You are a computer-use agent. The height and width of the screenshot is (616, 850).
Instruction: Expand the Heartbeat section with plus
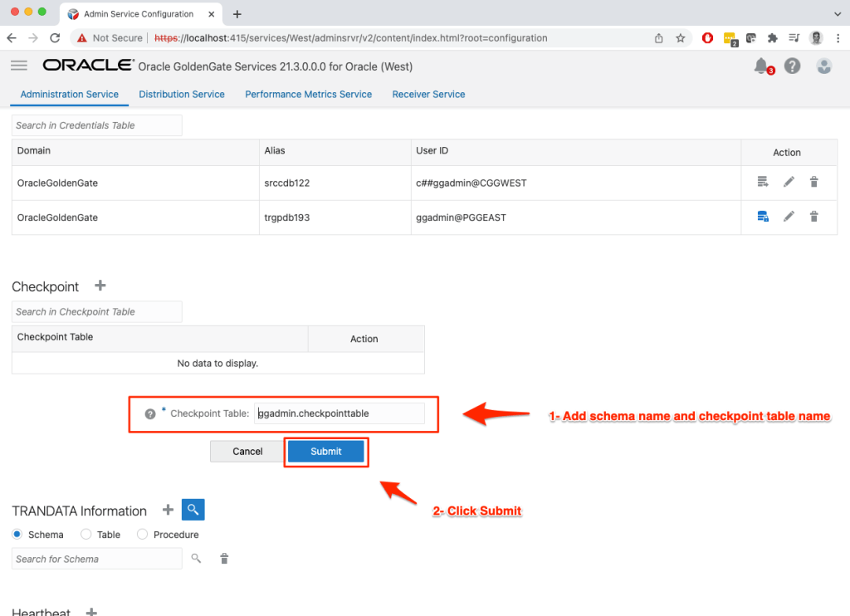coord(91,612)
